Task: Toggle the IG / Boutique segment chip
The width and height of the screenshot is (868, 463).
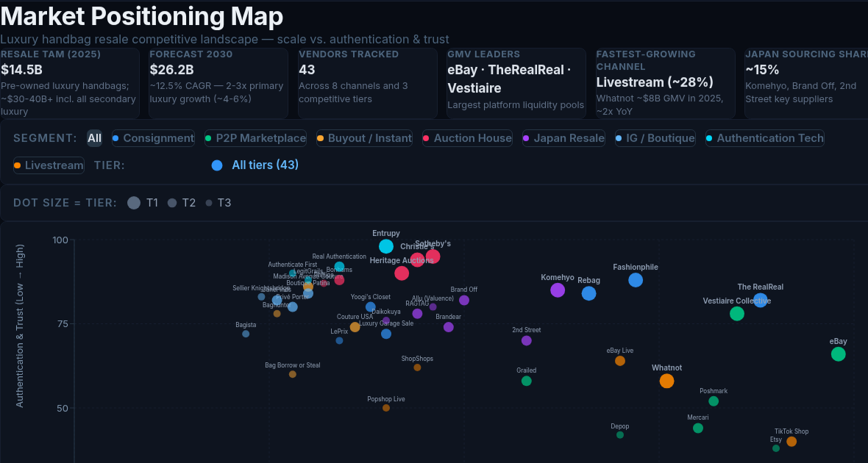Action: tap(655, 138)
